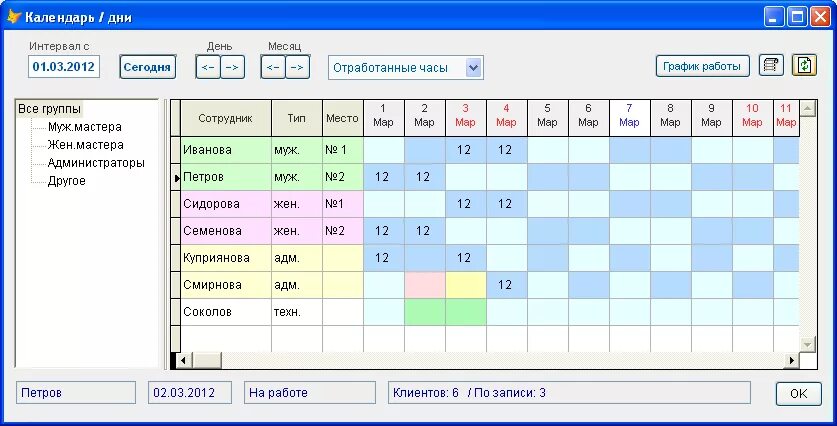The image size is (837, 426).
Task: Click the green refresh document icon
Action: pyautogui.click(x=804, y=66)
